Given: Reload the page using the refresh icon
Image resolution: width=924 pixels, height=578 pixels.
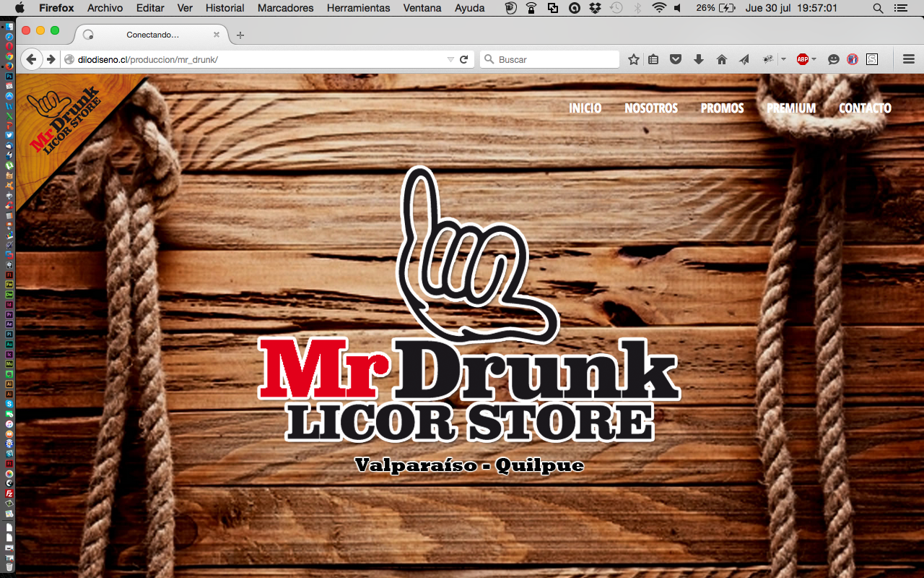Looking at the screenshot, I should (464, 59).
